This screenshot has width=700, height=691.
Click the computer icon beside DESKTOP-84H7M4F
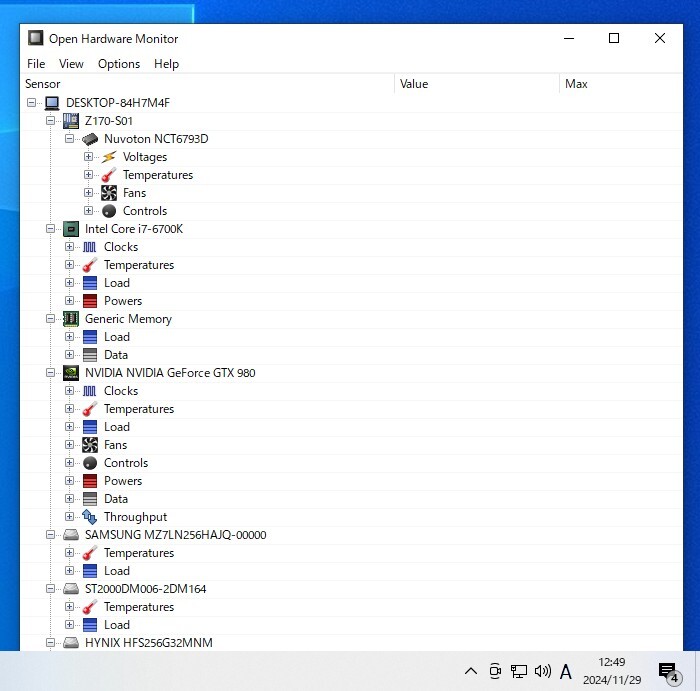tap(52, 103)
